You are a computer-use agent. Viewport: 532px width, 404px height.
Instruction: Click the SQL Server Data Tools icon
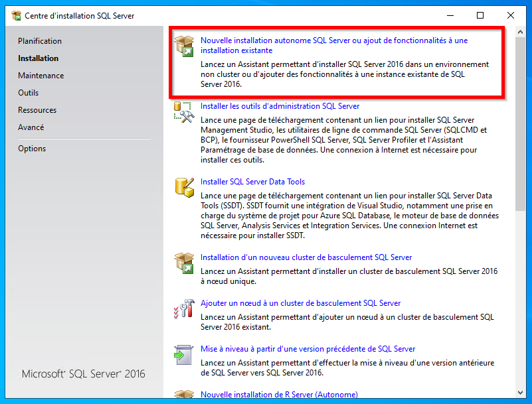tap(184, 188)
